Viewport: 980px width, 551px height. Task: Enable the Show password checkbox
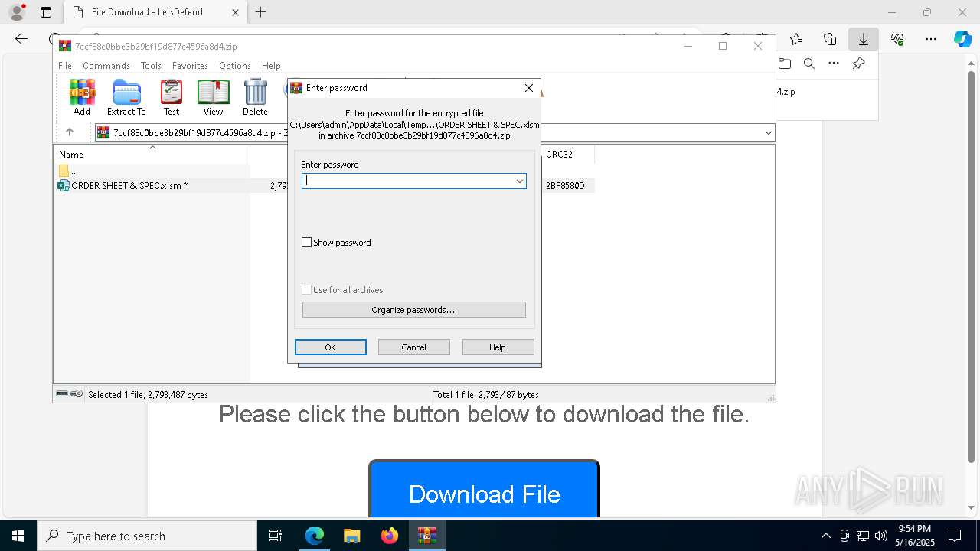[x=307, y=243]
